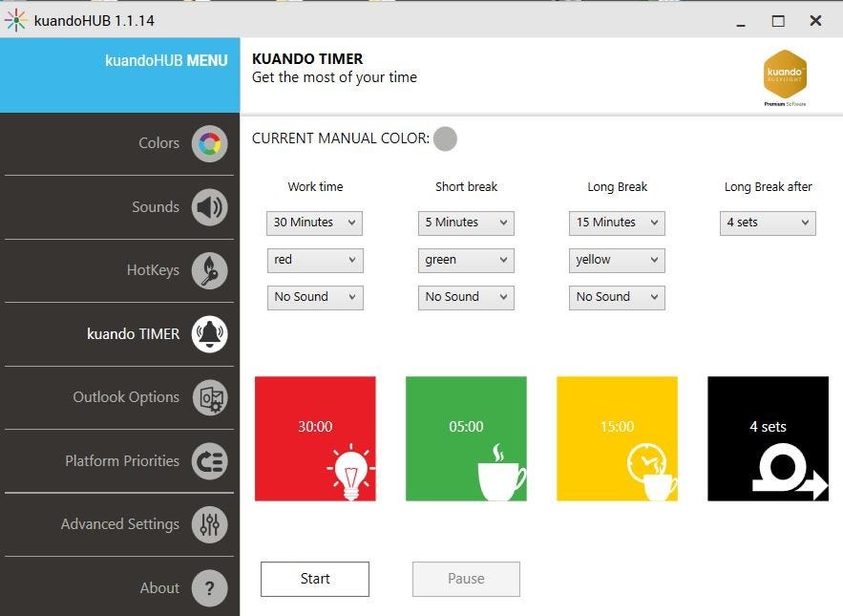Image resolution: width=843 pixels, height=616 pixels.
Task: Maximize the kuandoHUB window
Action: (778, 21)
